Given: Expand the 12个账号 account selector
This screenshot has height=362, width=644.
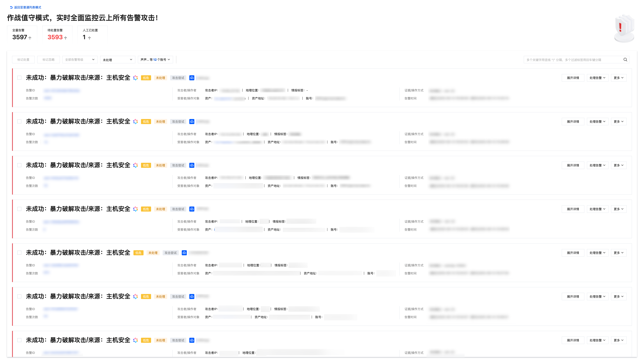Looking at the screenshot, I should point(155,60).
